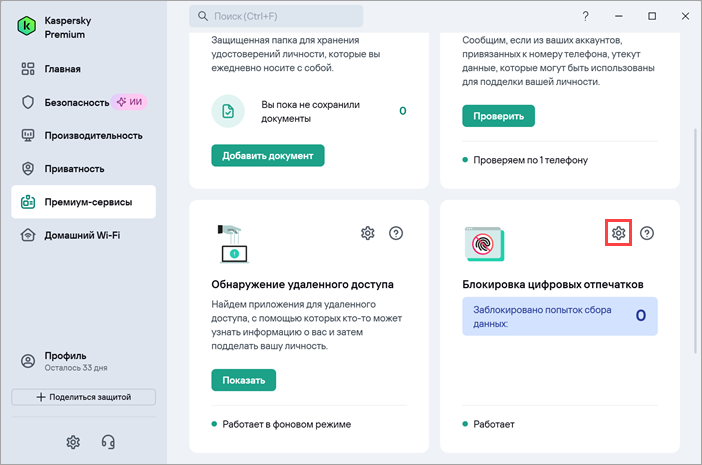Click the Вы пока не сохранили документы text
This screenshot has width=702, height=465.
point(310,111)
